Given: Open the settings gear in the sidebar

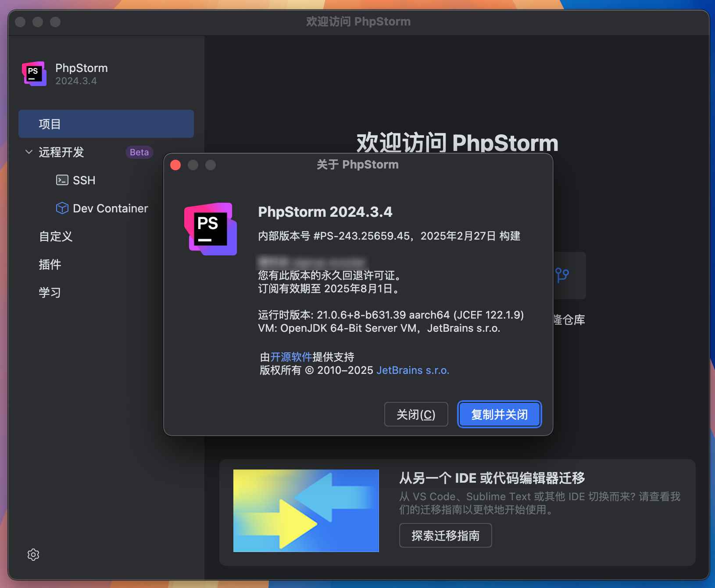Looking at the screenshot, I should (33, 555).
